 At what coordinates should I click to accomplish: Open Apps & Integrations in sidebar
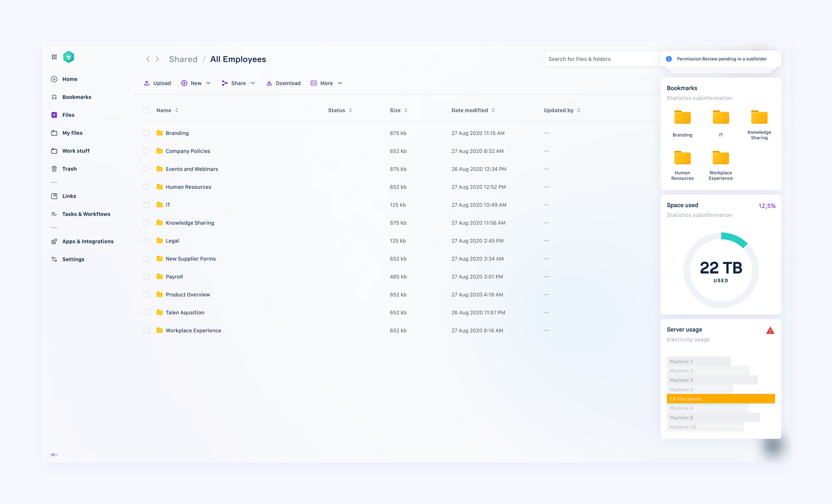click(88, 241)
